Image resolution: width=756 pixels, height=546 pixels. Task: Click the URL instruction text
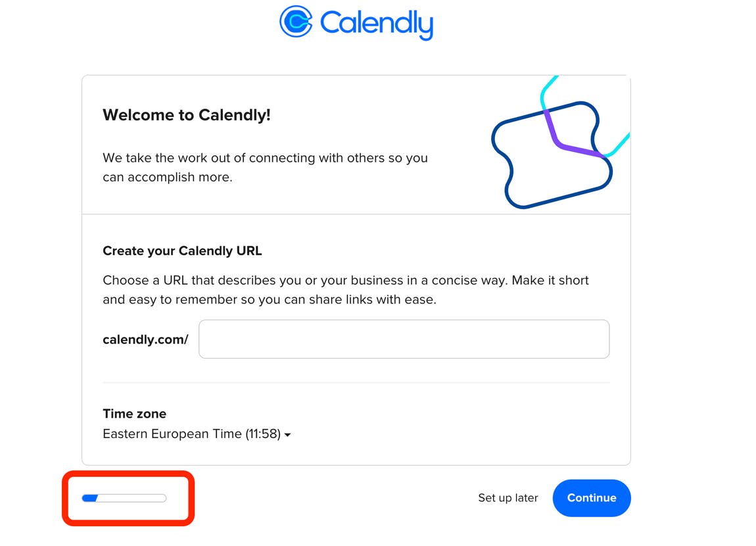[x=345, y=289]
